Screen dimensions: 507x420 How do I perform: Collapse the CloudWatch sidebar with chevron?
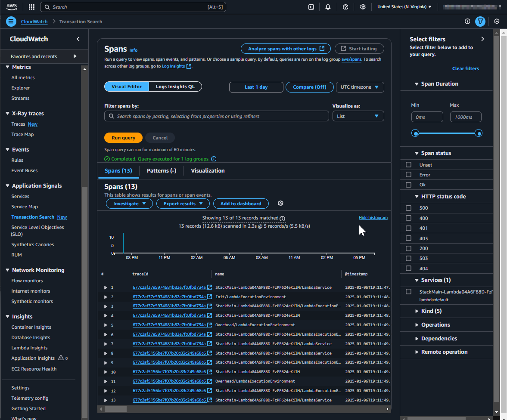[78, 39]
